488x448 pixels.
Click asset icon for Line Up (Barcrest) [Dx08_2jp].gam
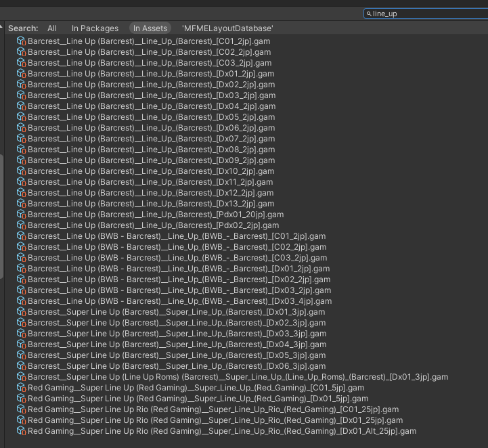click(21, 150)
